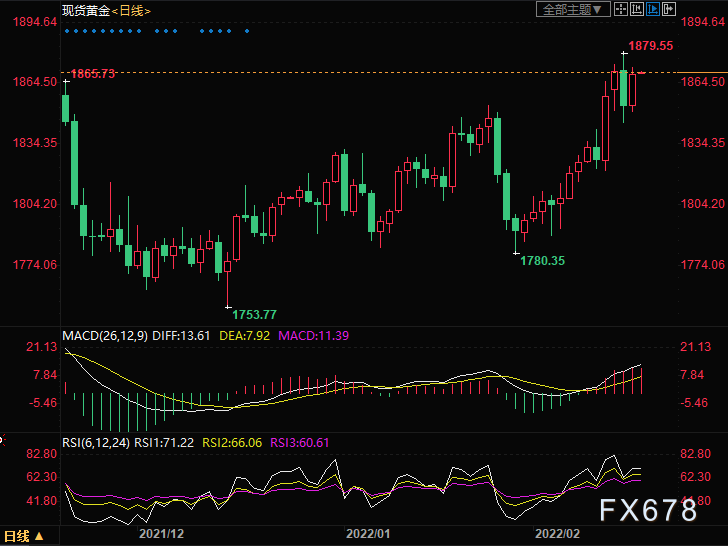Select the right 62.30 RSI axis label

[696, 477]
